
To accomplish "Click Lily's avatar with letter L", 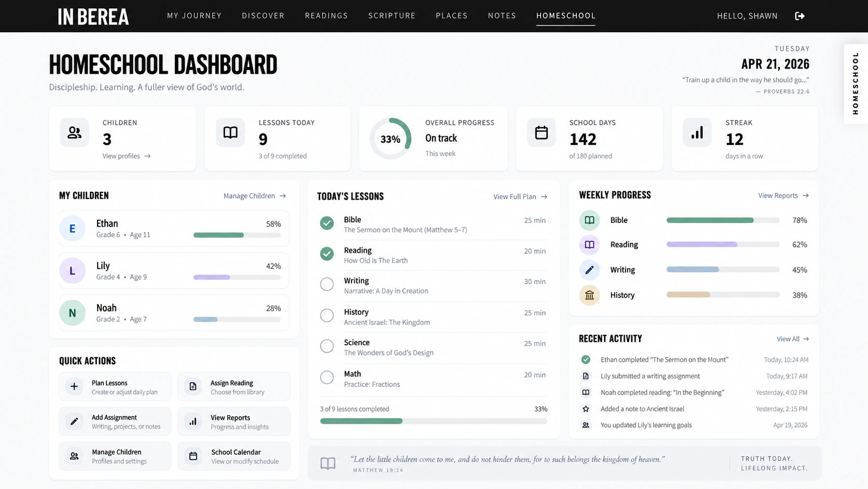I will [72, 271].
